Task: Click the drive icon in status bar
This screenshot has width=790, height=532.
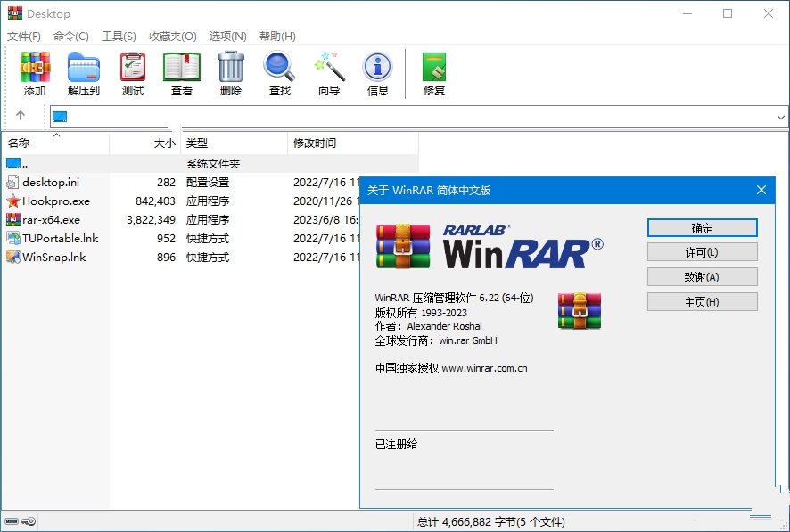Action: [12, 521]
